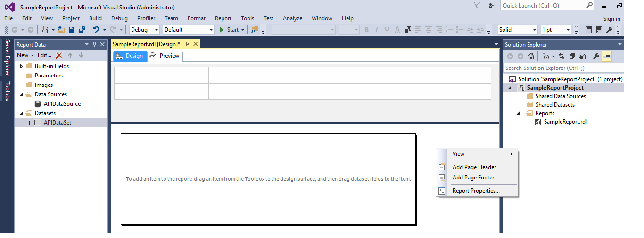Open the Analyze menu
Screen dimensions: 644x238
292,18
